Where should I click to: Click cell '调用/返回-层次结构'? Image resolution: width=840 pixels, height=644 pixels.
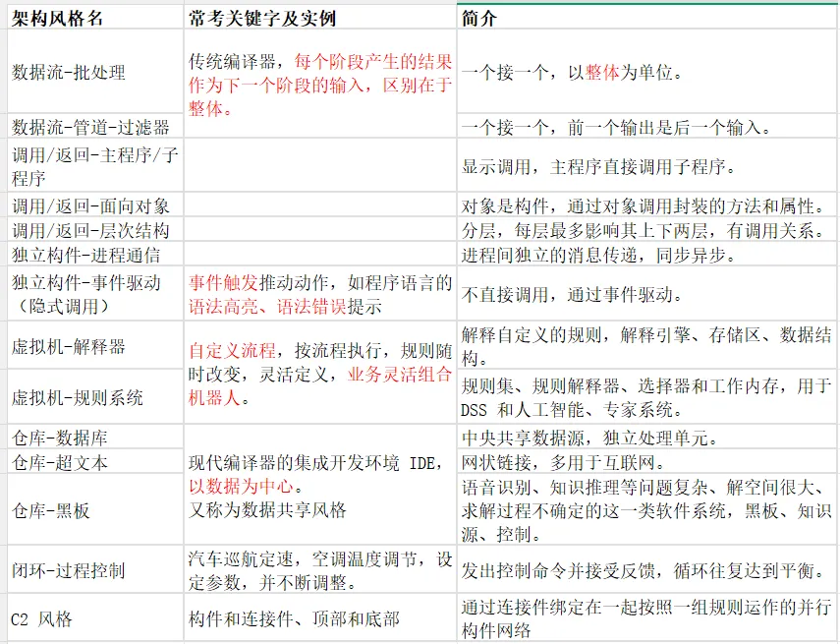95,229
